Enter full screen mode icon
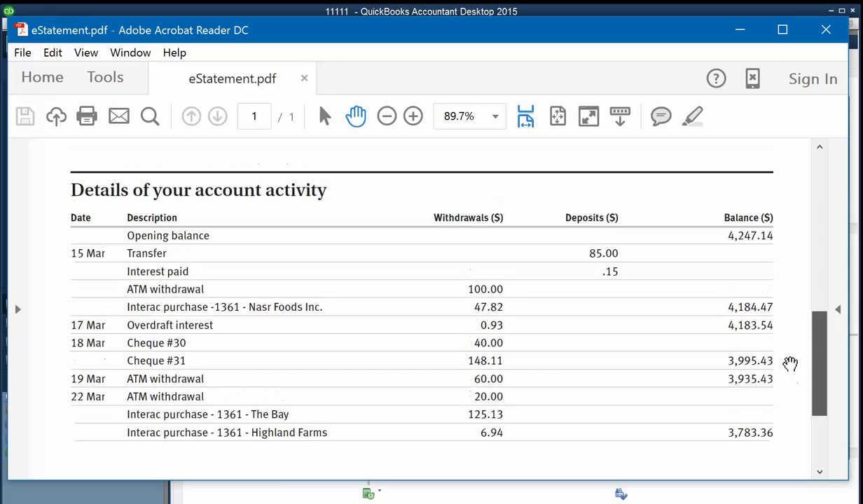Screen dimensions: 863x504 [589, 116]
